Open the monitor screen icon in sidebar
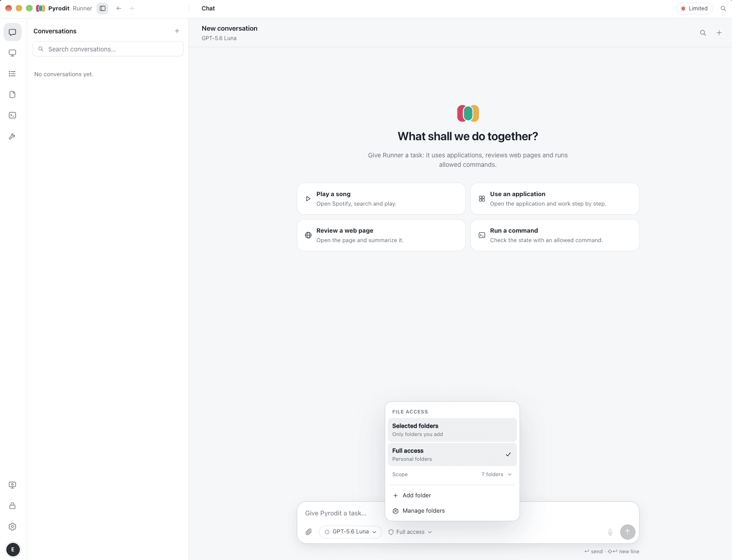Image resolution: width=732 pixels, height=560 pixels. pyautogui.click(x=13, y=53)
